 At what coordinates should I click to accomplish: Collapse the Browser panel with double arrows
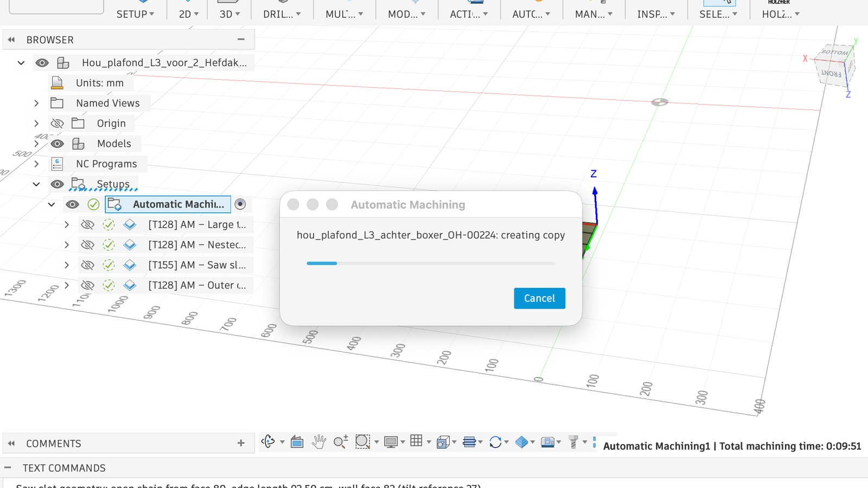pos(11,40)
